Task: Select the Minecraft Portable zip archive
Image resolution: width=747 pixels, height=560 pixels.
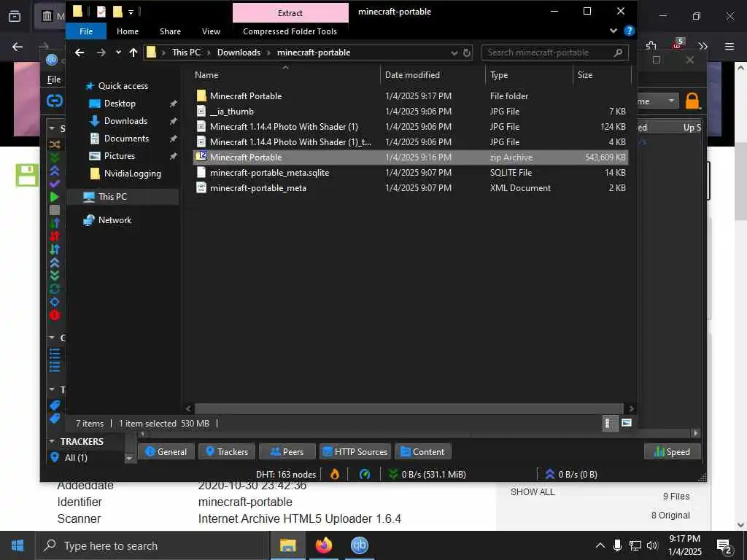Action: (x=411, y=157)
